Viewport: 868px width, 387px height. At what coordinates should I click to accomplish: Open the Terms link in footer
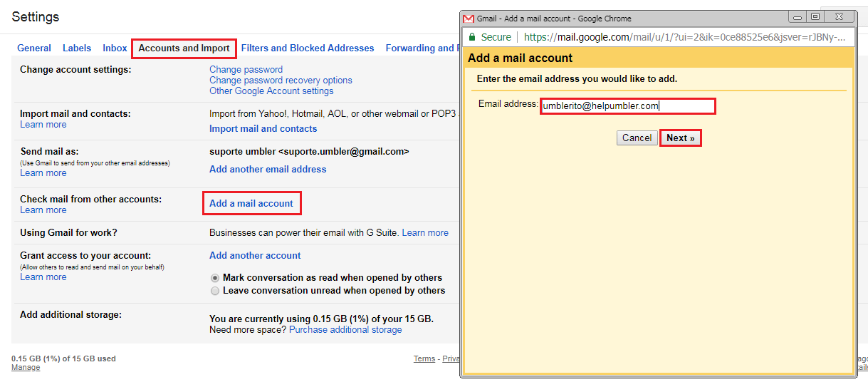[424, 359]
